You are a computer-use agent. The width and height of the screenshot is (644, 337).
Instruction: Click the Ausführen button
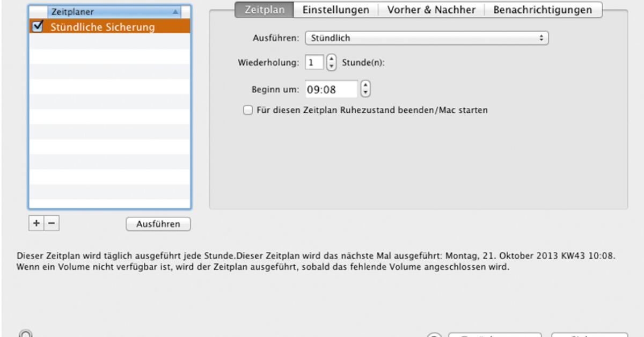click(x=158, y=224)
